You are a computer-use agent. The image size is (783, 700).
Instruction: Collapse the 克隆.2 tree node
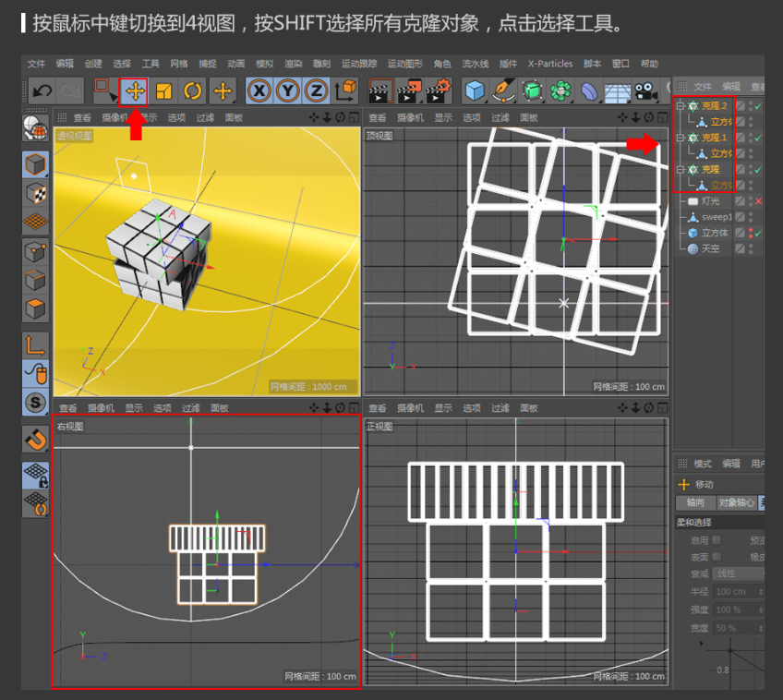(681, 106)
